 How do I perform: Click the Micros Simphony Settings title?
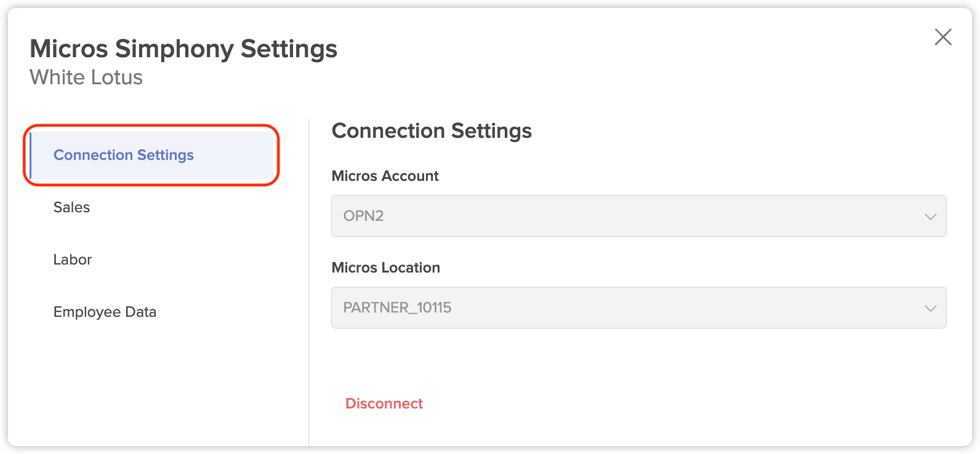click(x=183, y=49)
